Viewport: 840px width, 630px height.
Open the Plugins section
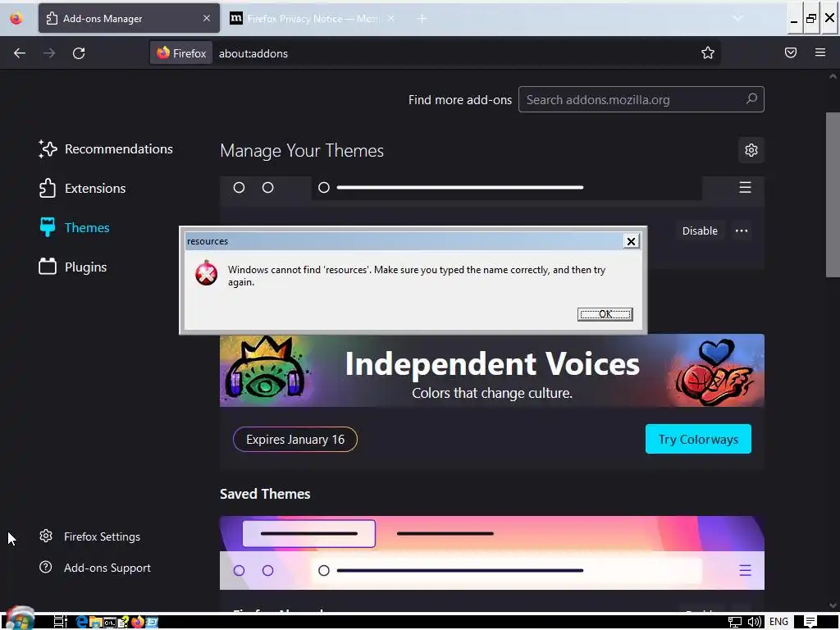pos(73,267)
